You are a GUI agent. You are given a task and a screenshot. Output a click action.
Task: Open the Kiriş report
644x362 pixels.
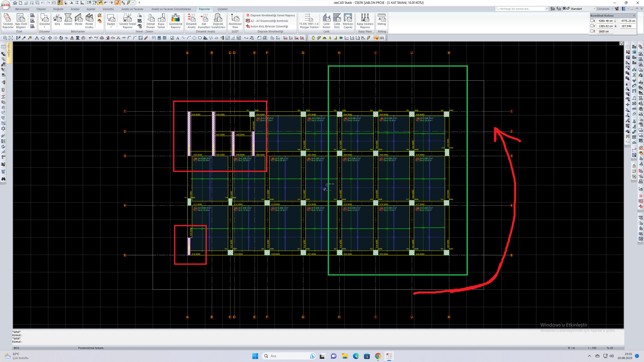tap(57, 20)
